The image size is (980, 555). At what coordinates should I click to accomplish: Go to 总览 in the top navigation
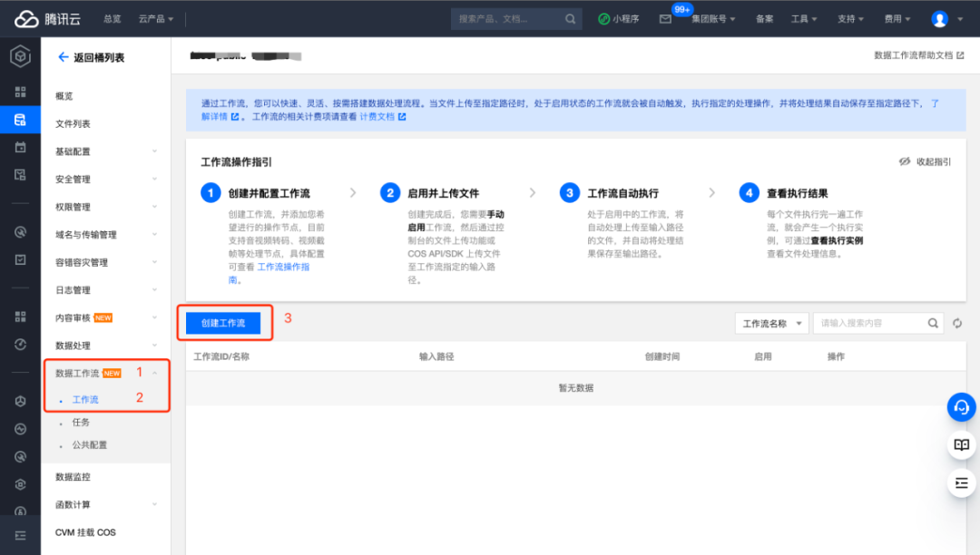[x=113, y=19]
